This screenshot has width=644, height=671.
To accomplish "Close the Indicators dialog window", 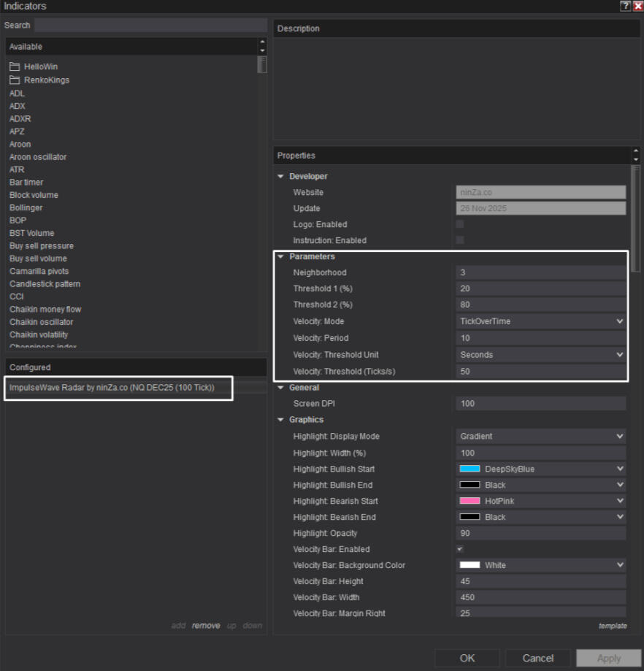I will 637,6.
